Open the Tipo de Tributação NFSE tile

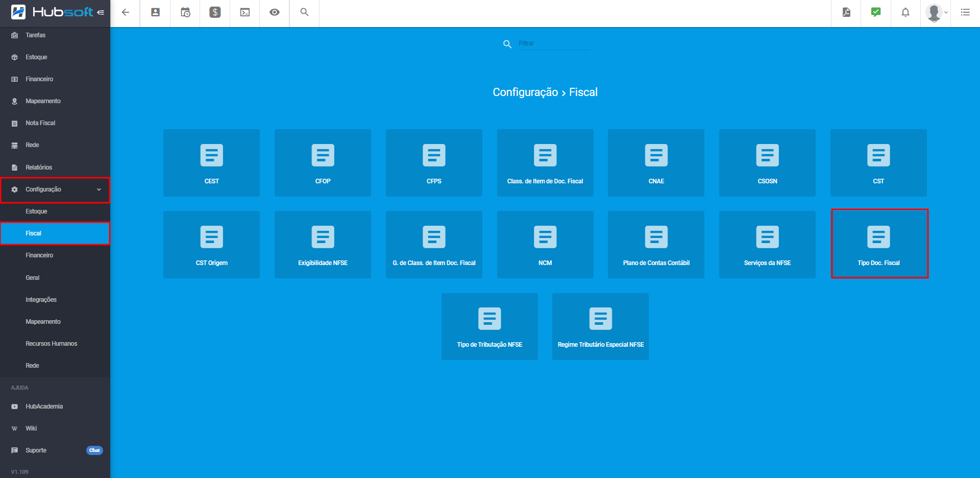click(x=489, y=326)
